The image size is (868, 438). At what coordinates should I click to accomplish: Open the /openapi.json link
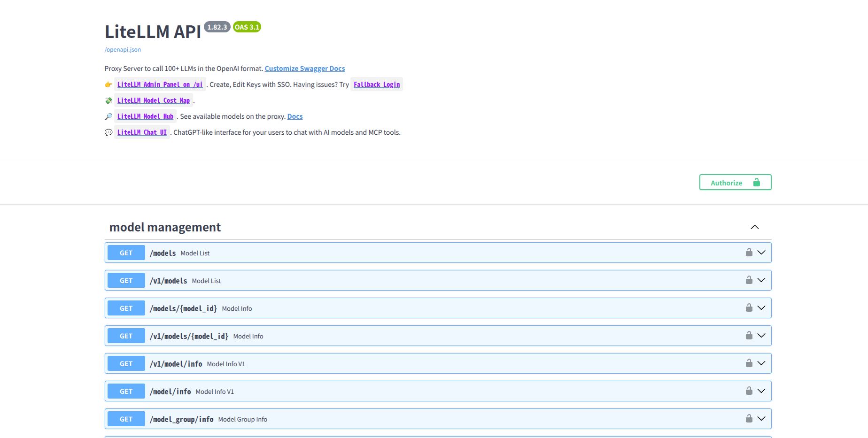123,50
